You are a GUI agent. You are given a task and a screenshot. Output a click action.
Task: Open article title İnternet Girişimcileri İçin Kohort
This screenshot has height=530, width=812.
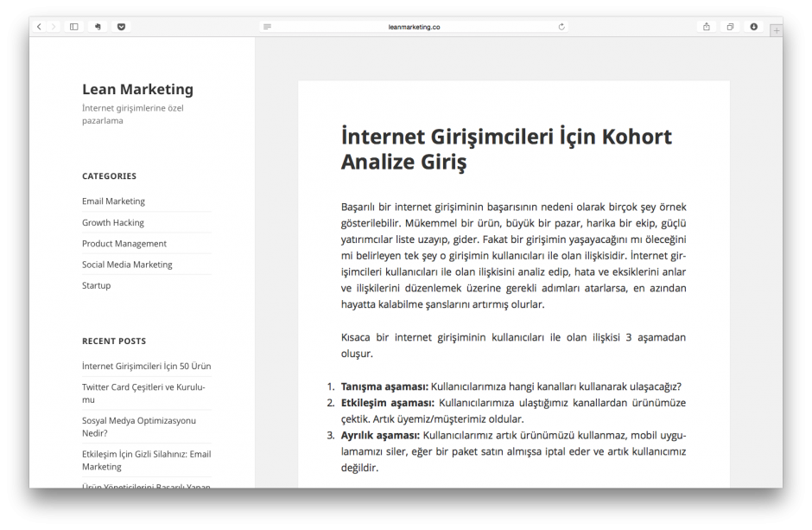pyautogui.click(x=506, y=149)
